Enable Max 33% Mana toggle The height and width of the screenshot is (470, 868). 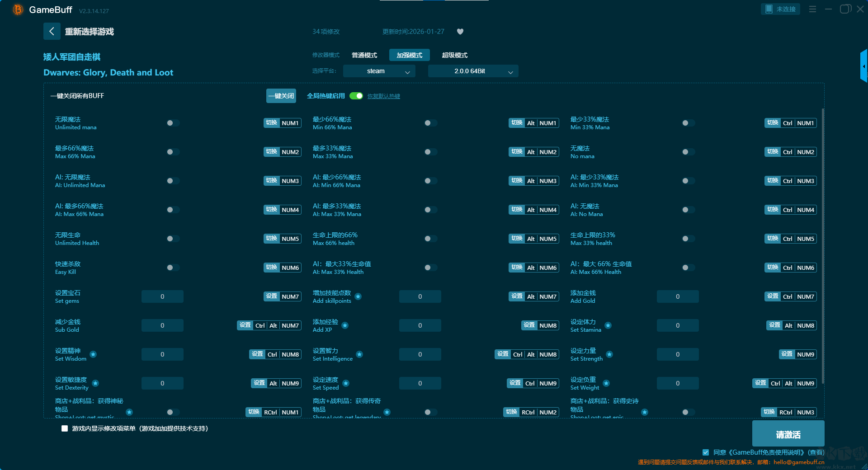[430, 152]
